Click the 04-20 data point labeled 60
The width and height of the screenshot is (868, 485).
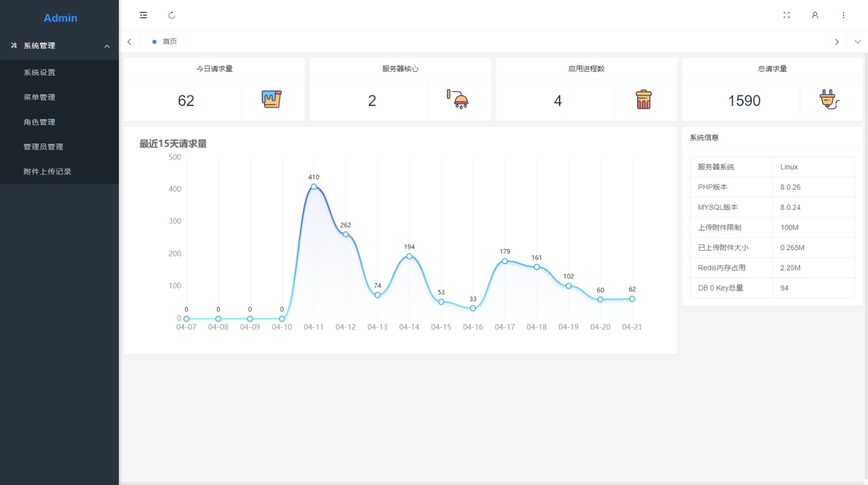(x=601, y=299)
